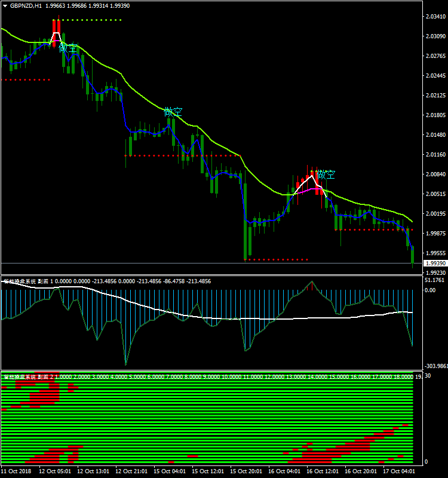Click the 12 Oct 05:01 time axis label
The image size is (448, 478).
point(54,471)
